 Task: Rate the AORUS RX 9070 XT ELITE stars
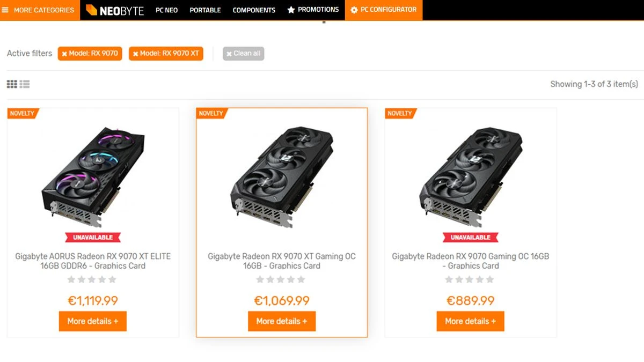point(92,279)
